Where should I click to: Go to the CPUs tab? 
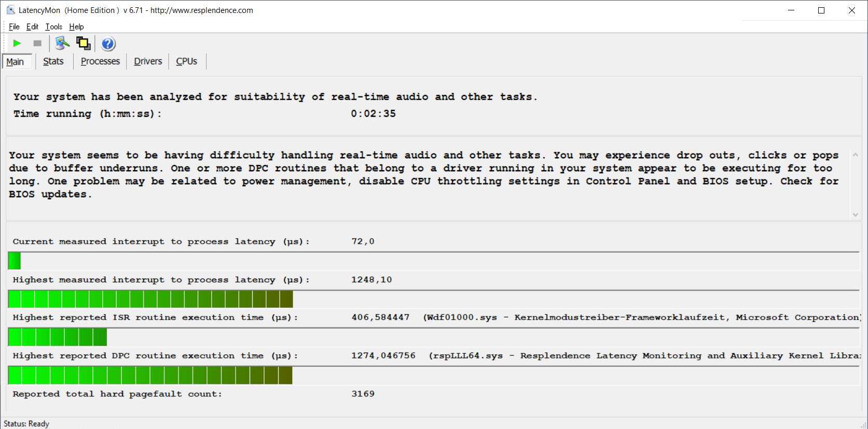point(186,62)
